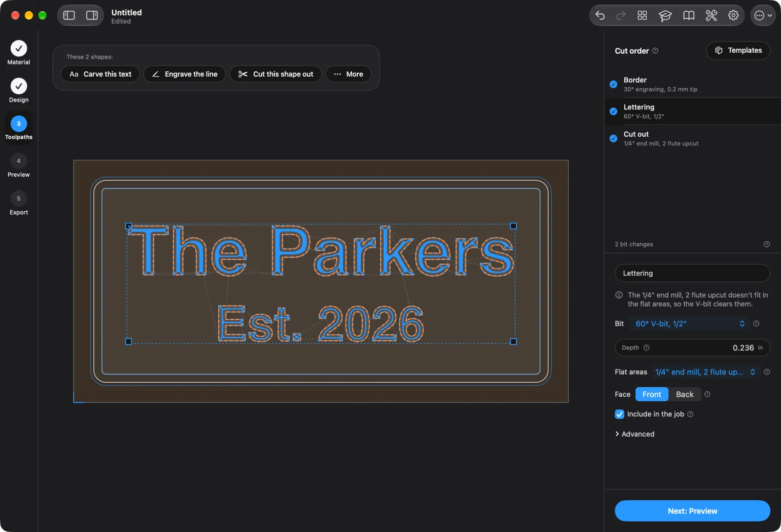Select Back face

(x=685, y=394)
